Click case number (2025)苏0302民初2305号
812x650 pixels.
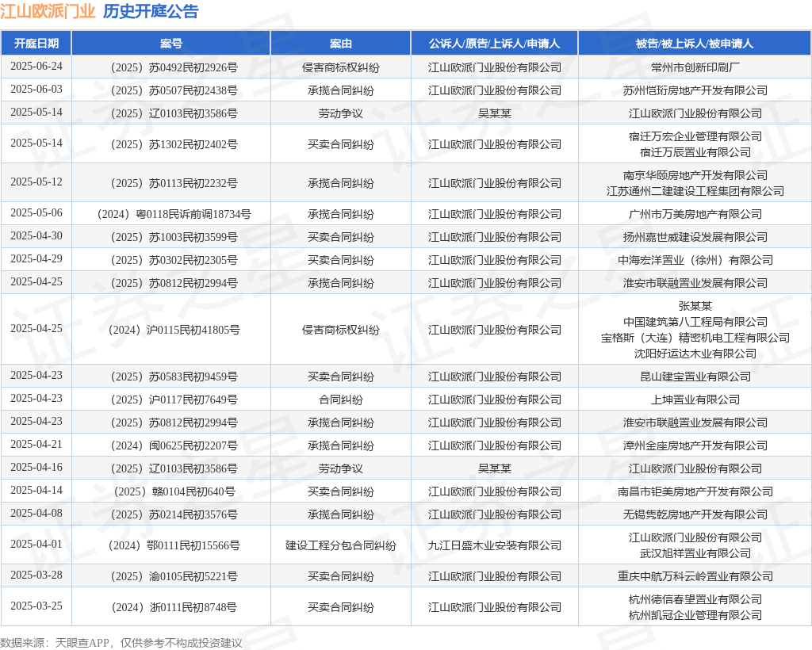click(x=171, y=260)
